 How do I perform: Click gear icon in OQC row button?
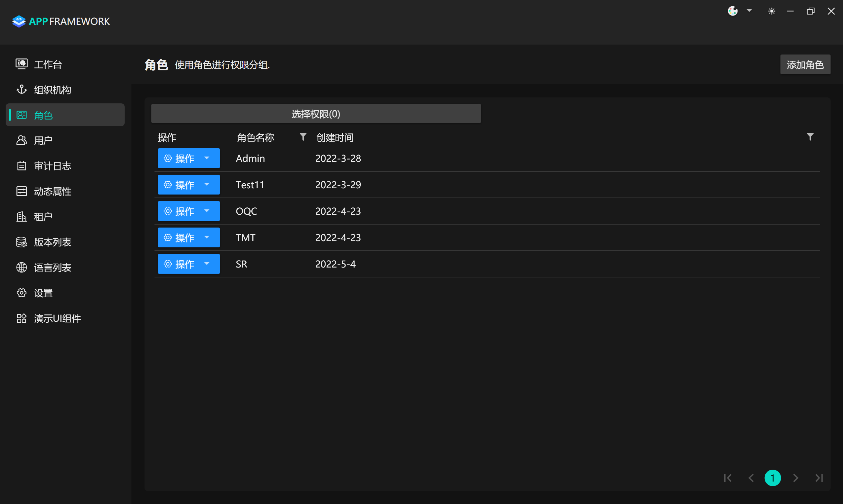coord(168,211)
